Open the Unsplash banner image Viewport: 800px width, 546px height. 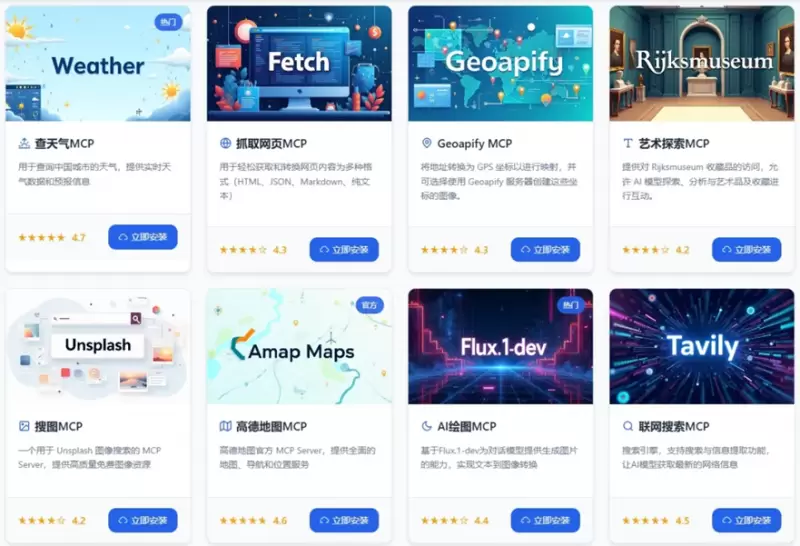coord(98,346)
